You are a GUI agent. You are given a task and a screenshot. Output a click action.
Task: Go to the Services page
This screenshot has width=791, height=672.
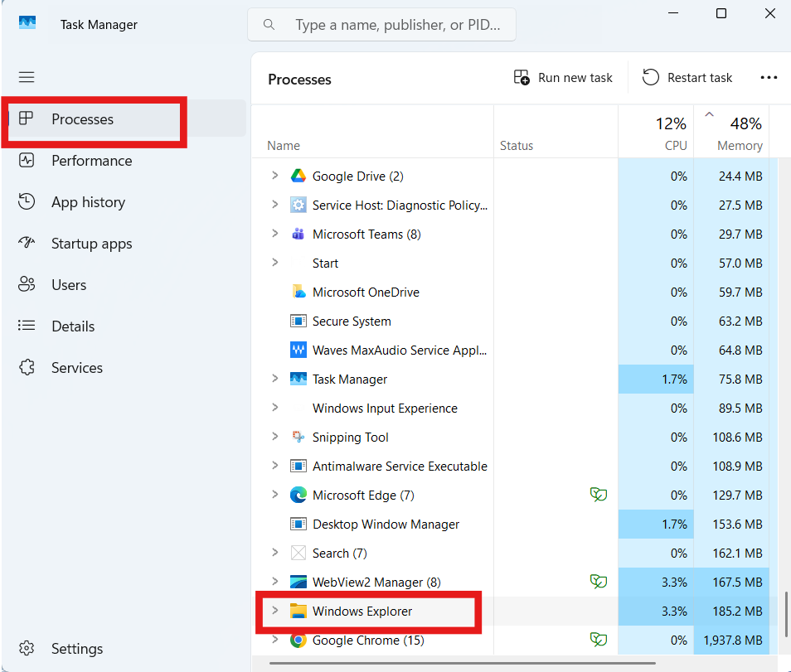pos(77,368)
